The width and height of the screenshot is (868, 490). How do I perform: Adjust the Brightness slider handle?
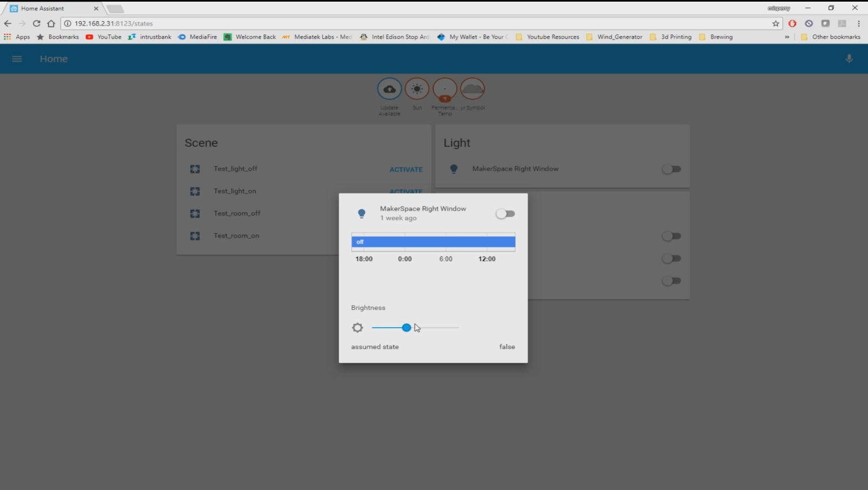(406, 328)
